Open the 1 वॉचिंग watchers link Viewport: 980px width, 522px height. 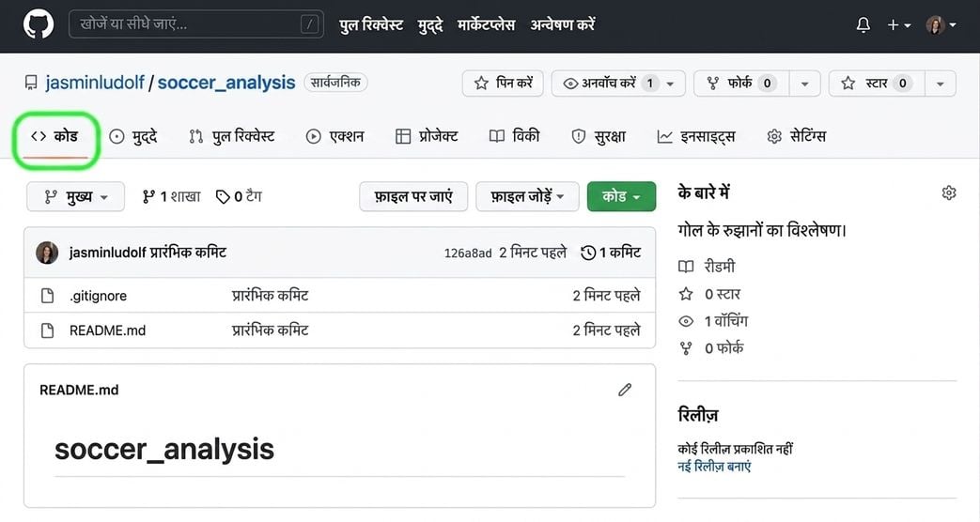pos(713,322)
